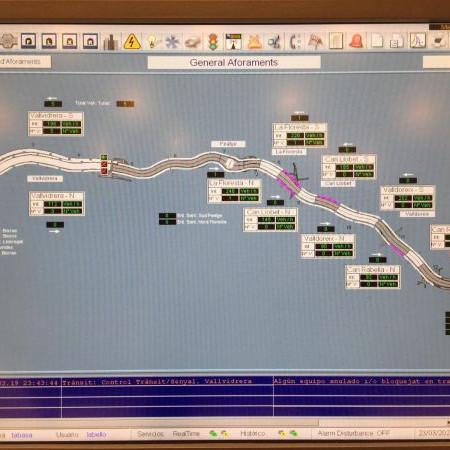The image size is (450, 450).
Task: Open the blue ventilation fan icon
Action: [172, 42]
